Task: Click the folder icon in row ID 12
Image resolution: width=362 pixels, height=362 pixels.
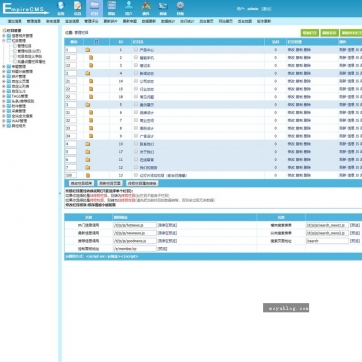Action: click(88, 167)
